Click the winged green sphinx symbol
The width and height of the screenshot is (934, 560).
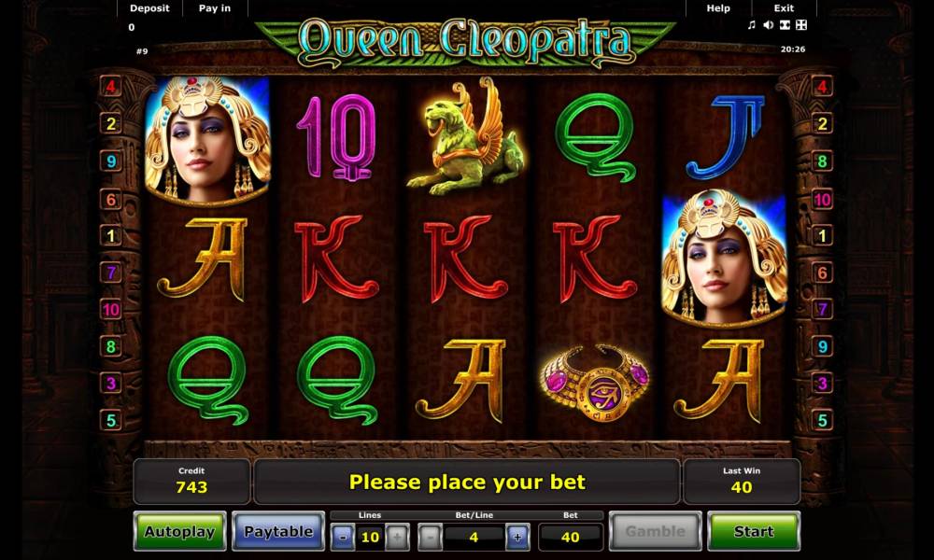465,137
